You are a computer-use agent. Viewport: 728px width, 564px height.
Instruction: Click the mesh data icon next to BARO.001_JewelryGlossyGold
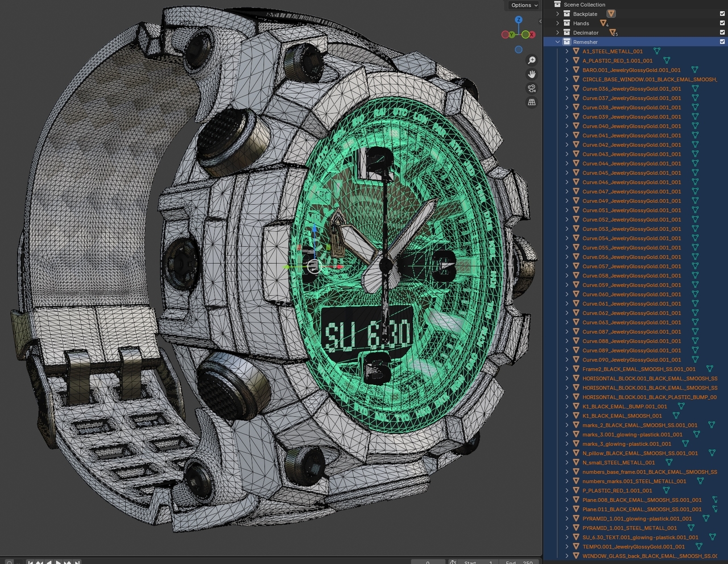pos(694,70)
